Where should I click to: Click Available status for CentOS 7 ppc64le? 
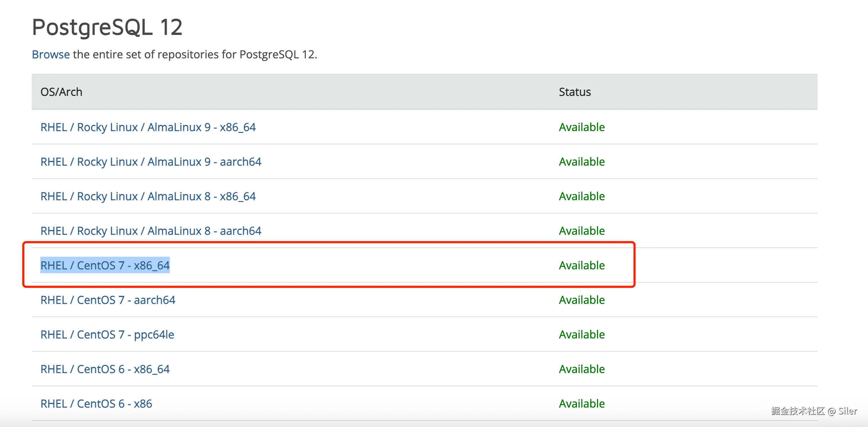pos(582,334)
